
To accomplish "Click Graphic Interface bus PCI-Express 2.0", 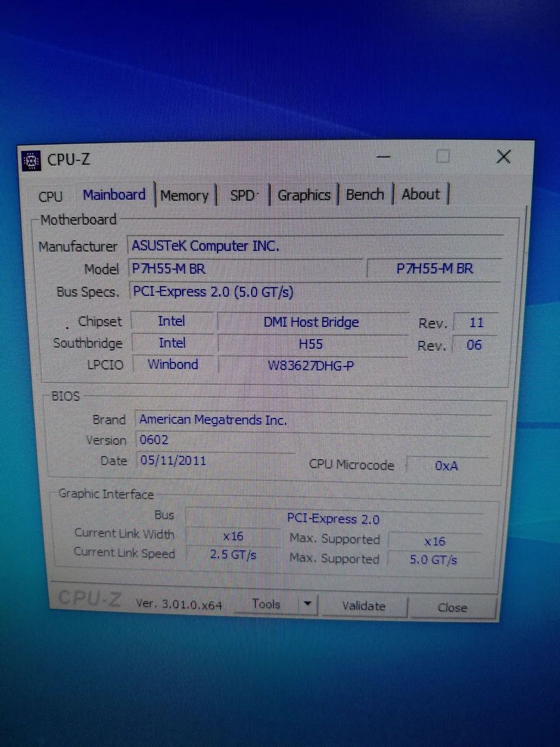I will pos(335,518).
